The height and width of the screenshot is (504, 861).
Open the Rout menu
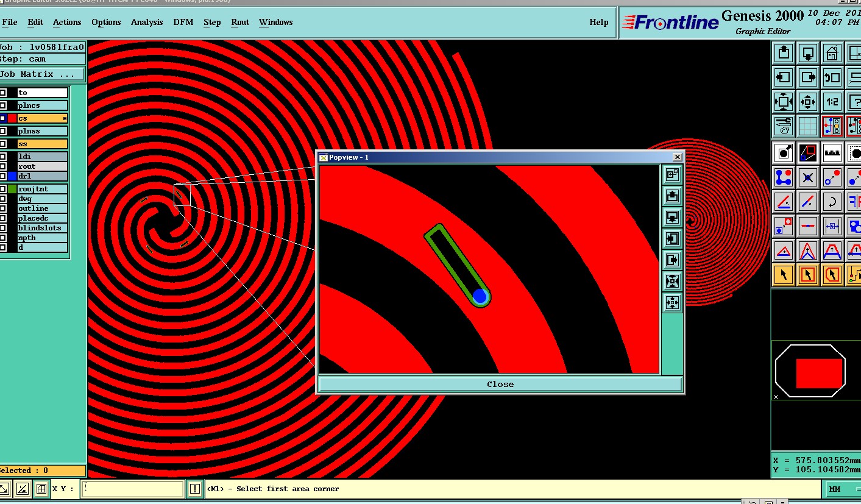pos(240,22)
